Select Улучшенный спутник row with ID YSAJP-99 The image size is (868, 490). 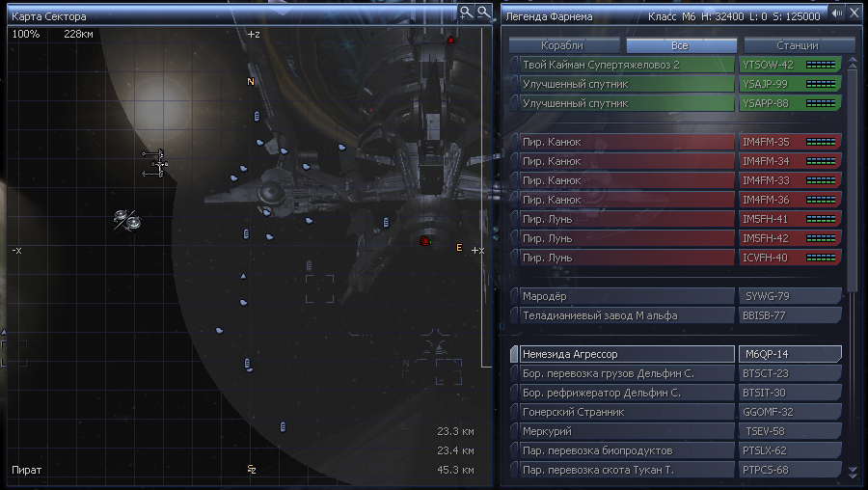627,84
